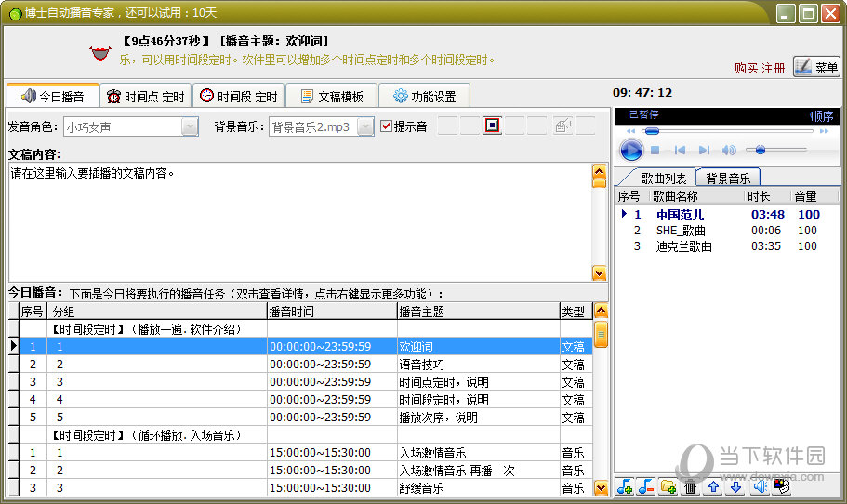Screen dimensions: 847x504
Task: Skip to next track in player
Action: [x=704, y=150]
